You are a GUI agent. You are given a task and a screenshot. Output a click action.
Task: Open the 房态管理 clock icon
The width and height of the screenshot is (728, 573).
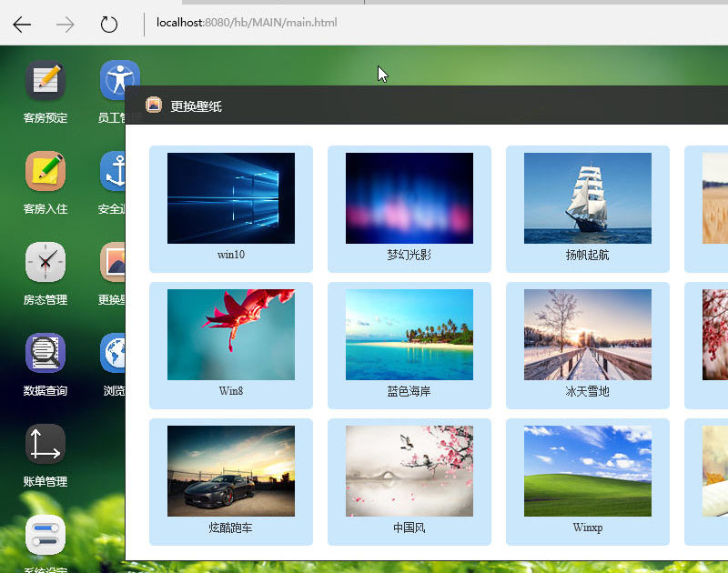pyautogui.click(x=45, y=262)
